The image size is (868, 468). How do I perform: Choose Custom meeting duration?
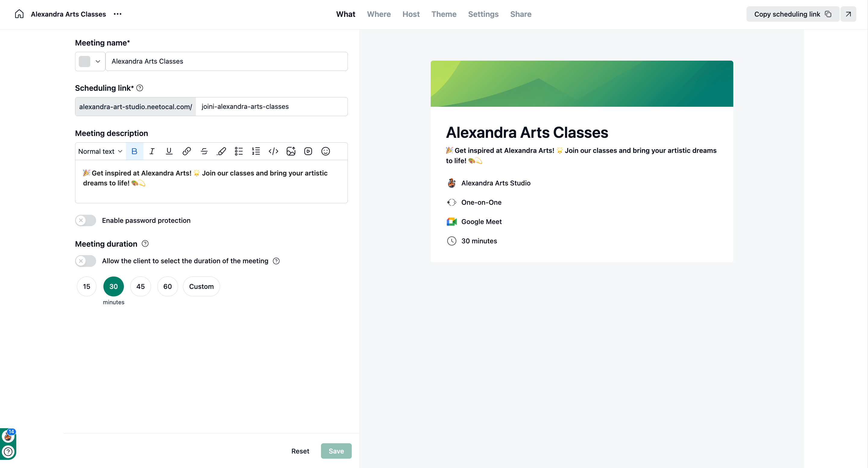pyautogui.click(x=202, y=286)
